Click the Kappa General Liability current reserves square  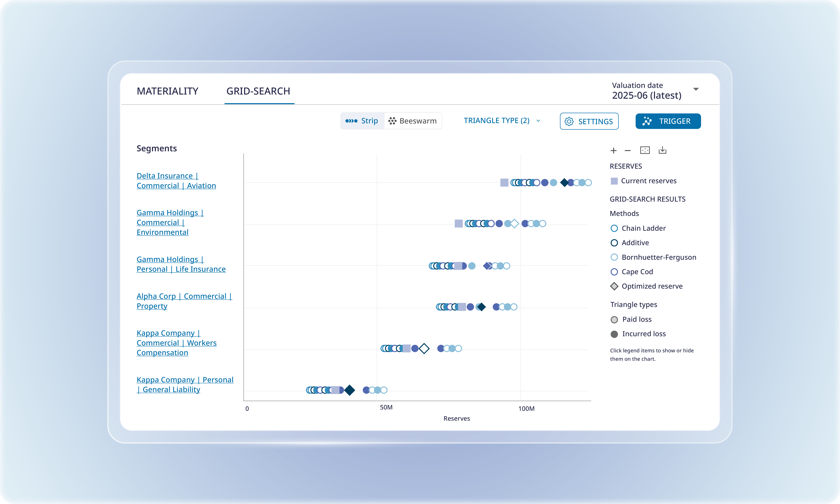[x=335, y=390]
